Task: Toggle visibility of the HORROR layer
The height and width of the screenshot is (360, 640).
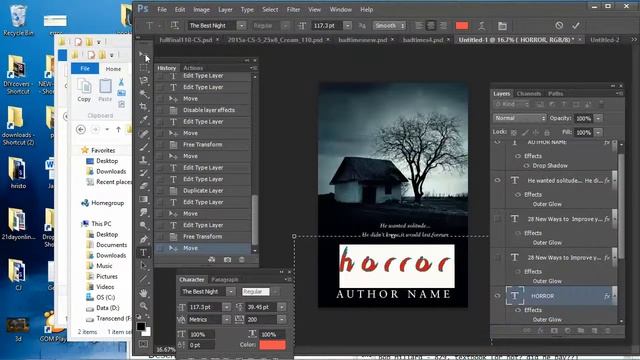Action: click(x=497, y=296)
